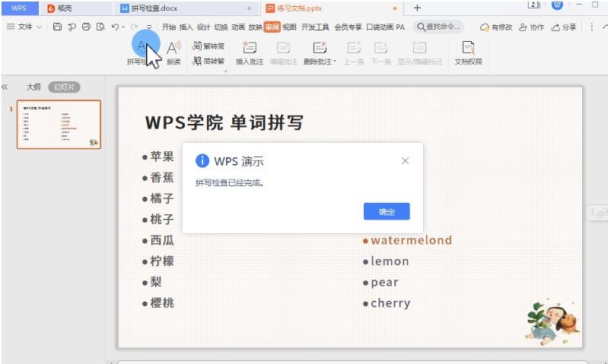Click the save icon in quick toolbar
Screen dimensions: 608x364
pos(58,27)
